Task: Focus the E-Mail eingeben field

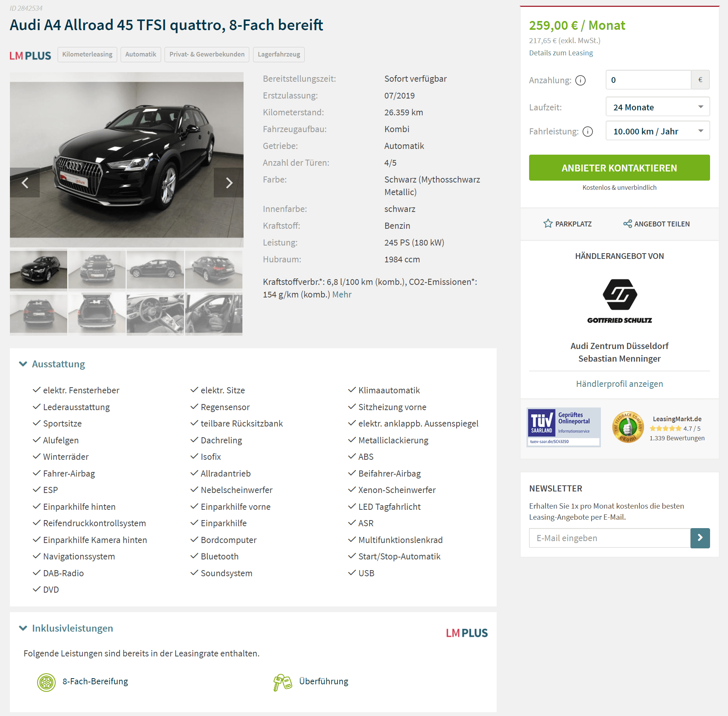Action: (610, 538)
